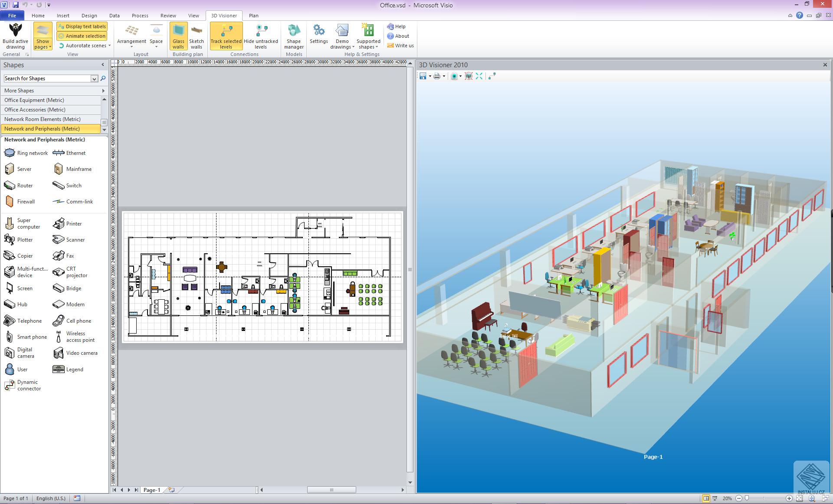Click Build active drawing
833x504 pixels.
15,36
